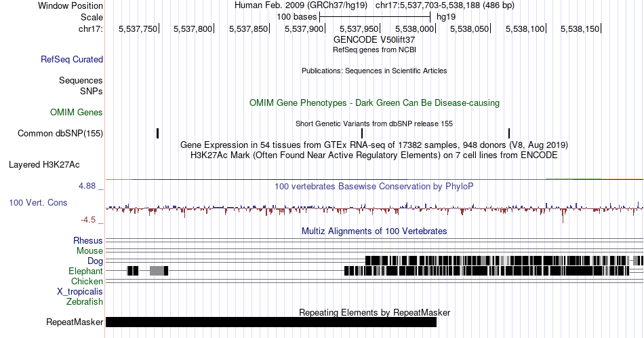
Task: Click the OMIM Gene Phenotypes track title
Action: pyautogui.click(x=374, y=102)
